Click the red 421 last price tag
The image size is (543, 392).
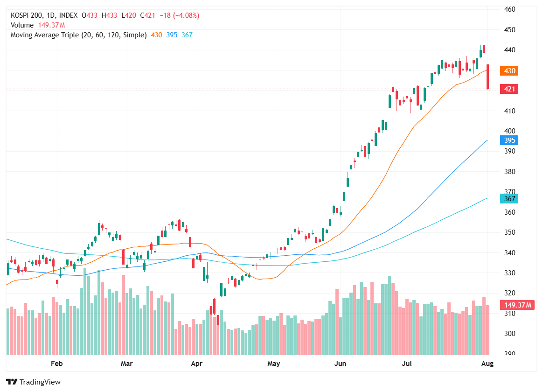pyautogui.click(x=509, y=89)
